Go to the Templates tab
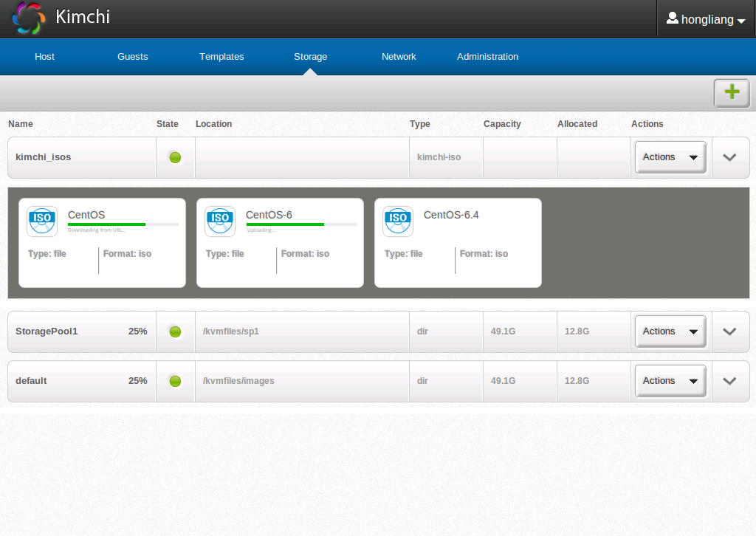 point(221,57)
